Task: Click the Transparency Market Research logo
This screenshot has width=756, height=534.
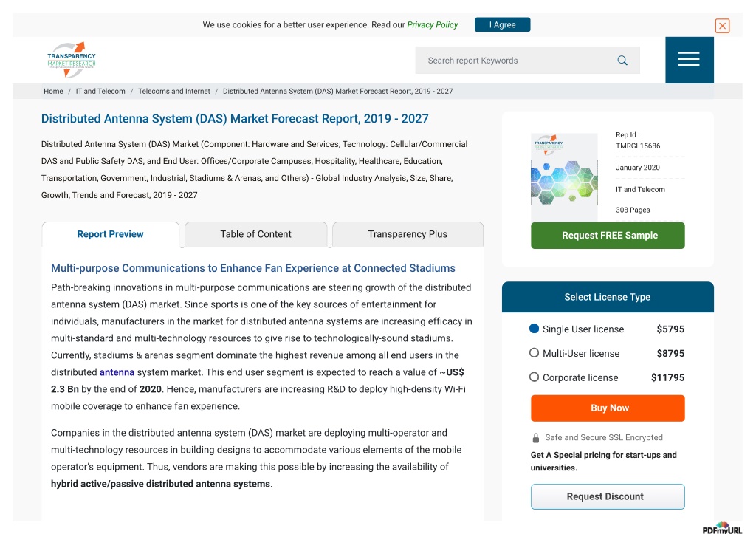Action: point(72,60)
